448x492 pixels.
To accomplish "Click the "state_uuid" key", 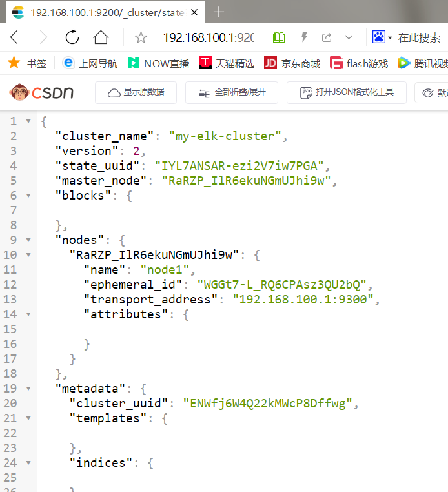I will click(x=97, y=166).
